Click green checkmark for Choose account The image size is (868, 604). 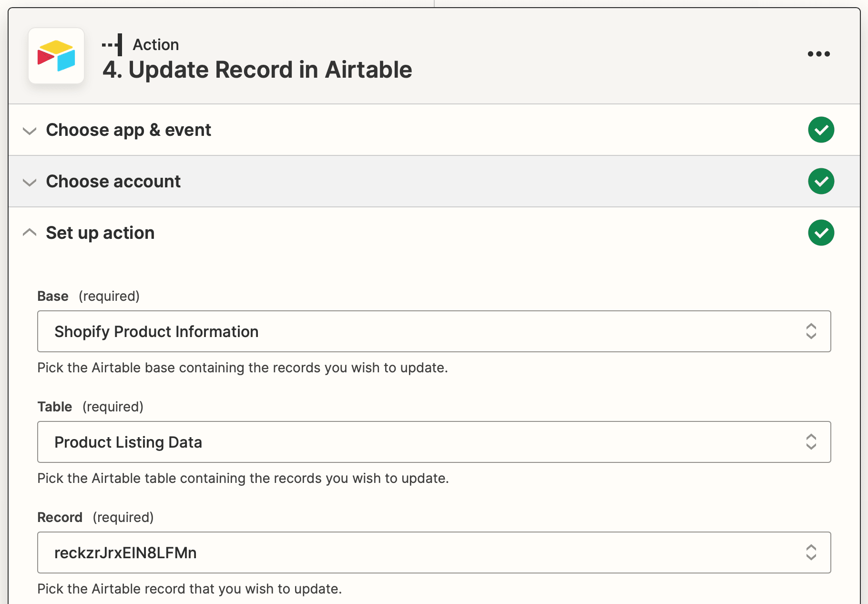821,181
